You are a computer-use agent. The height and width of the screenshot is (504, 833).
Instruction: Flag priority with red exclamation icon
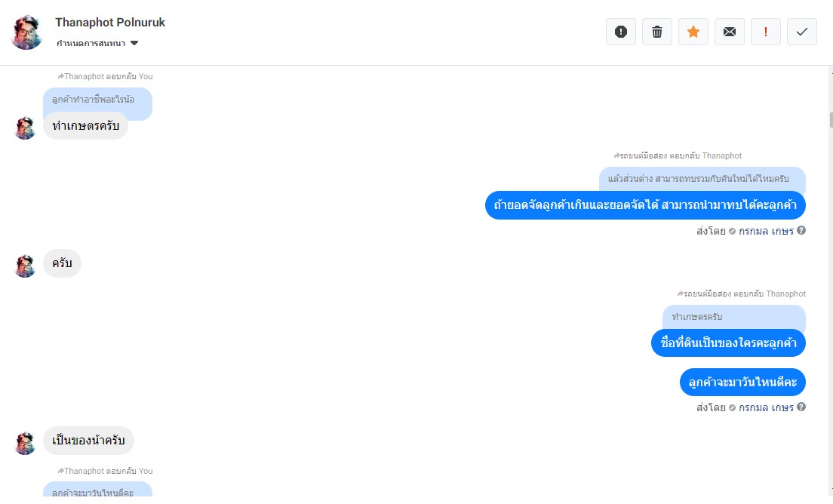(x=766, y=32)
